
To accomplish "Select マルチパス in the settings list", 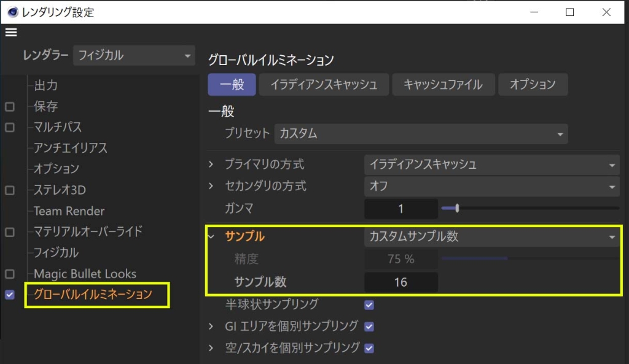I will coord(58,127).
